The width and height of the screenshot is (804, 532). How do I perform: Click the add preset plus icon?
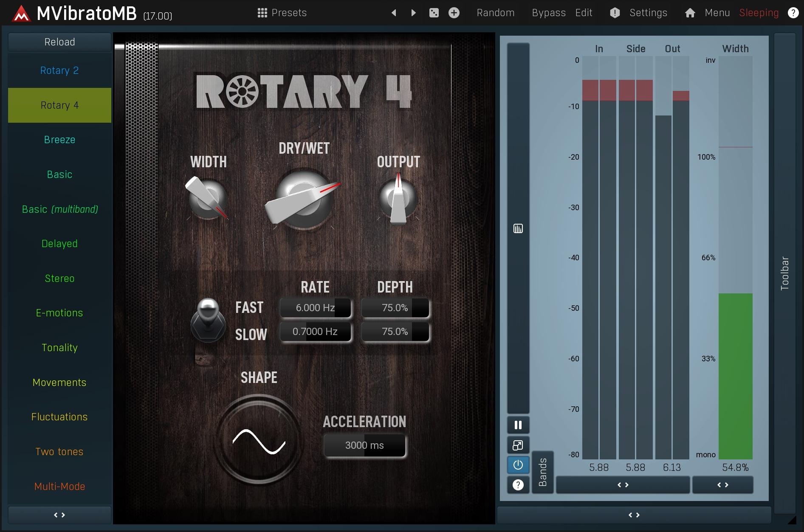pos(454,13)
